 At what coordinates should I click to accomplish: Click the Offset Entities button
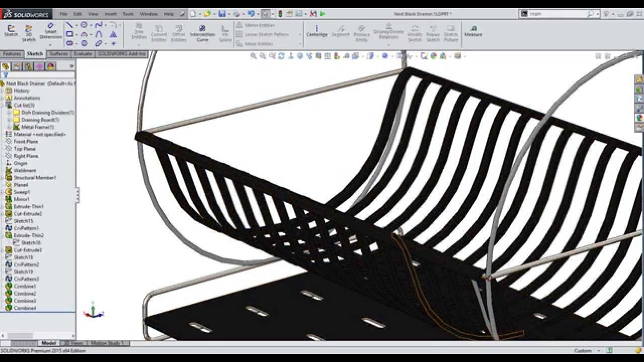tap(179, 34)
